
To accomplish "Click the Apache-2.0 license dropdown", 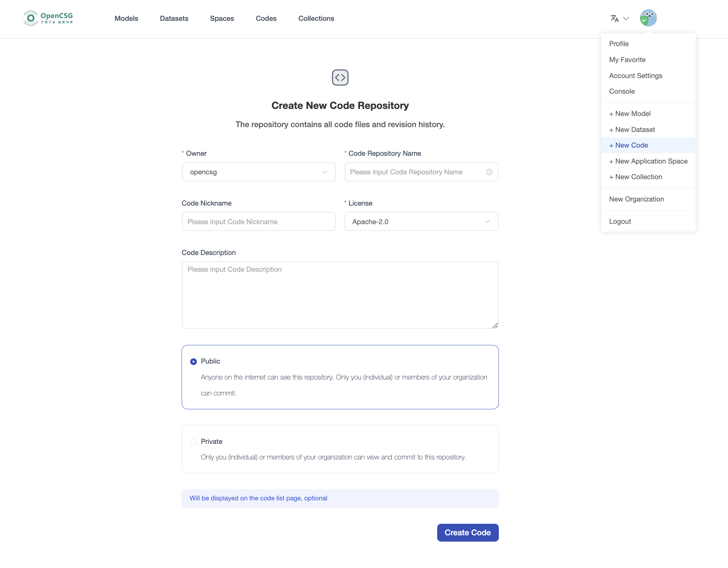I will point(421,221).
